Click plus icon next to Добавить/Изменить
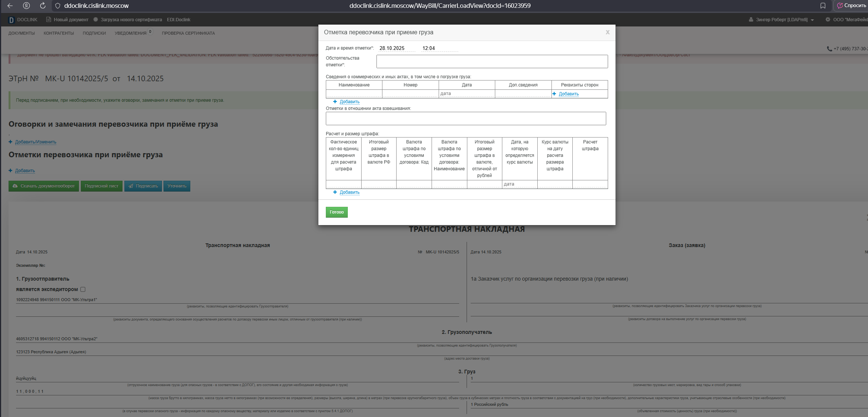 [10, 142]
